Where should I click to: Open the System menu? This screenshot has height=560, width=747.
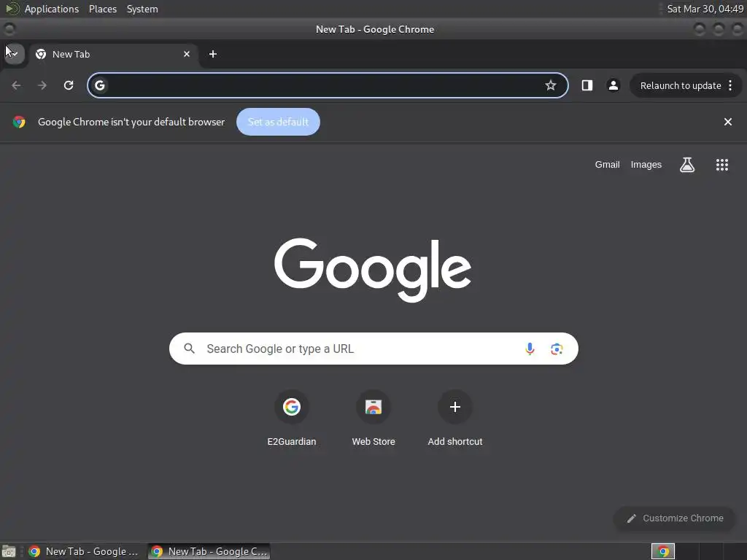[x=142, y=9]
